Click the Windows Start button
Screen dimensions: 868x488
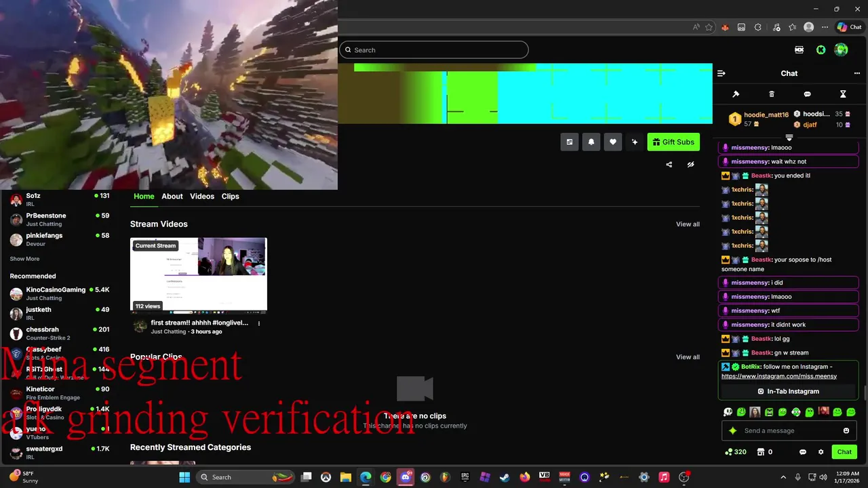[x=184, y=477]
